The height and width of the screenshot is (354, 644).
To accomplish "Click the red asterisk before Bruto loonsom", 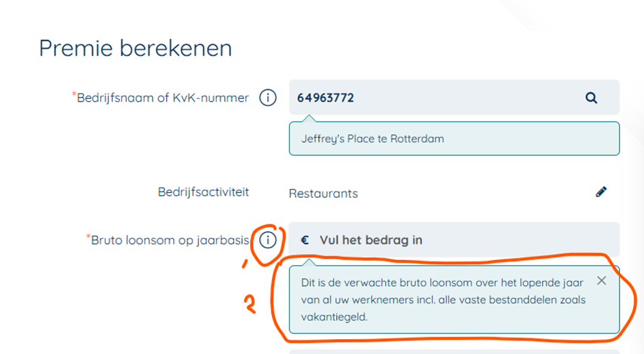I will click(x=88, y=236).
